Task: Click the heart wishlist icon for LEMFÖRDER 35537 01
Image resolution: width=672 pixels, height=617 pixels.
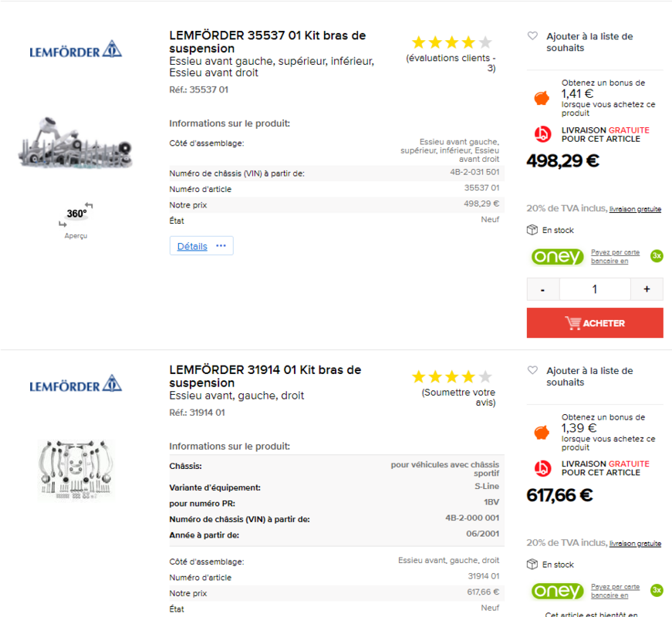Action: [532, 36]
